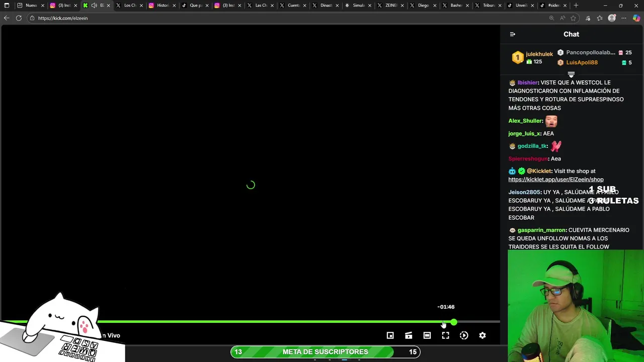Screen dimensions: 644x362
Task: Click username Spierreshogun in chat
Action: tap(528, 158)
